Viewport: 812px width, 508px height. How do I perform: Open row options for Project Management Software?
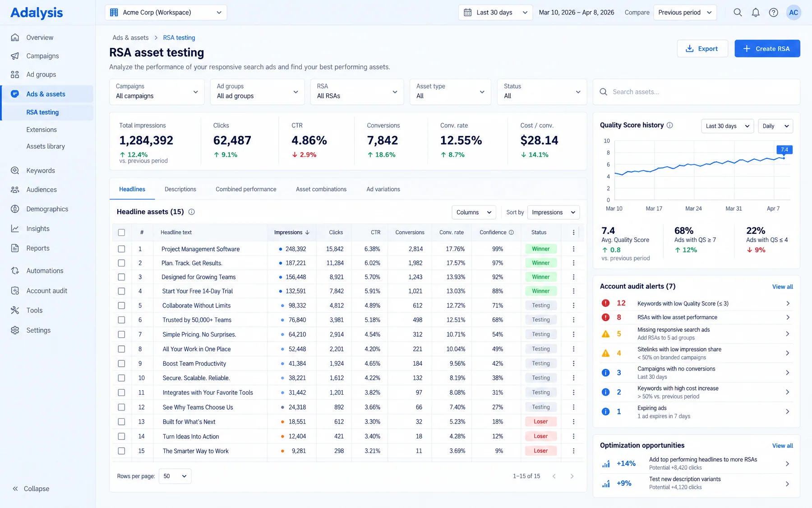[x=573, y=249]
